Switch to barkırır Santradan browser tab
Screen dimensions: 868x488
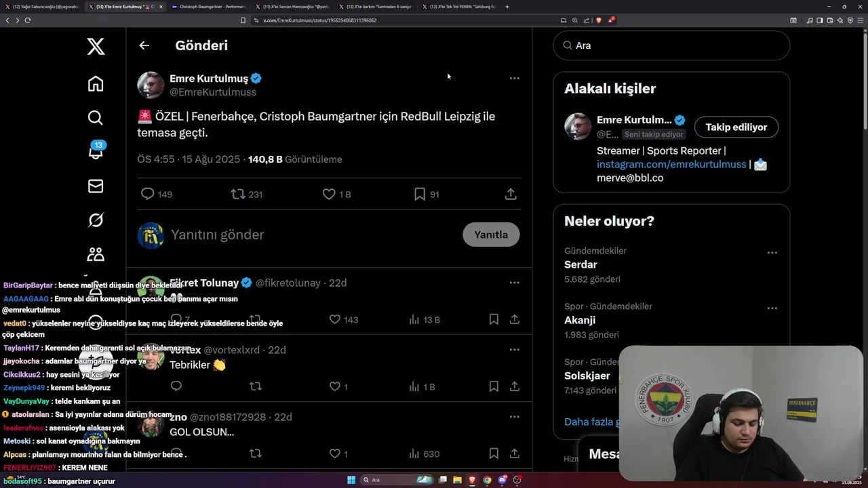click(x=375, y=7)
